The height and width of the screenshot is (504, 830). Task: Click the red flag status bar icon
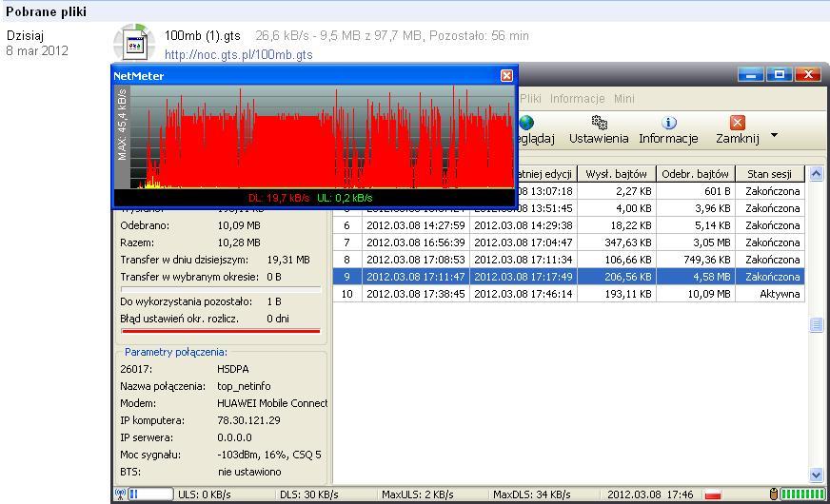point(713,494)
